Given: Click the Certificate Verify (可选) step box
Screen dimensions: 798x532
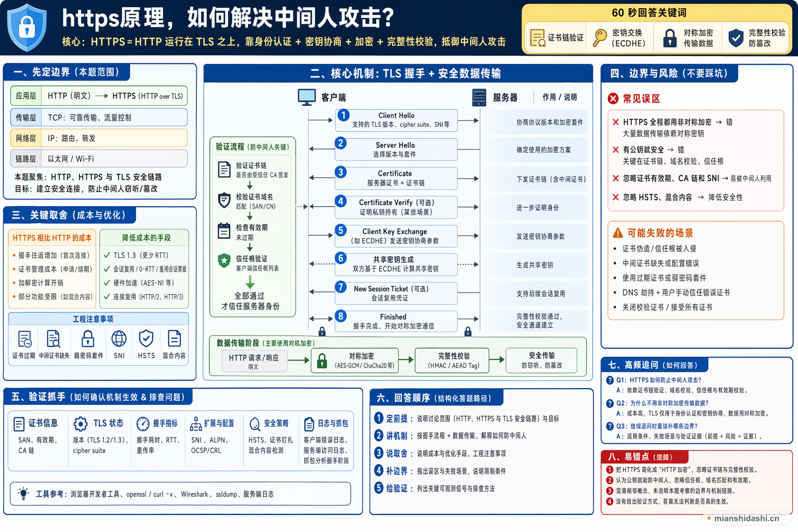Looking at the screenshot, I should [396, 207].
